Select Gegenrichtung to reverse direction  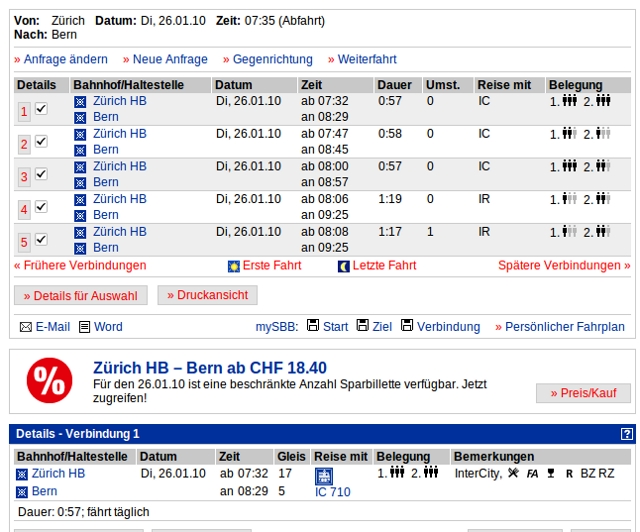(x=267, y=60)
